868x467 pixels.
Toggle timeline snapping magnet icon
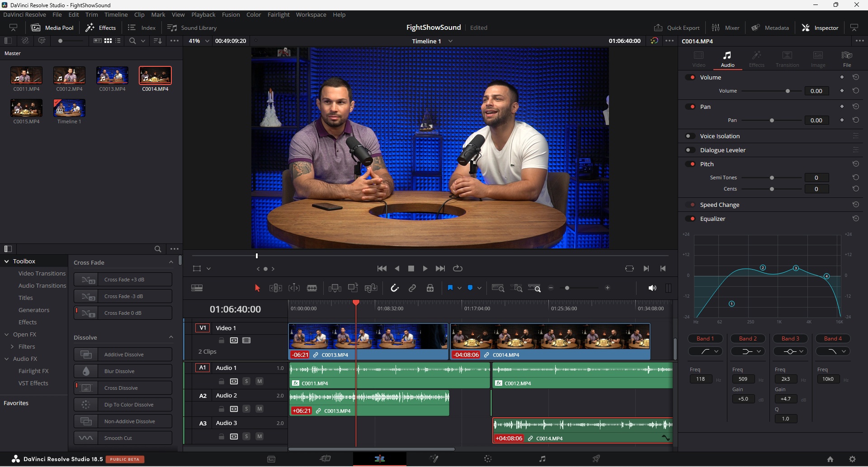(394, 288)
